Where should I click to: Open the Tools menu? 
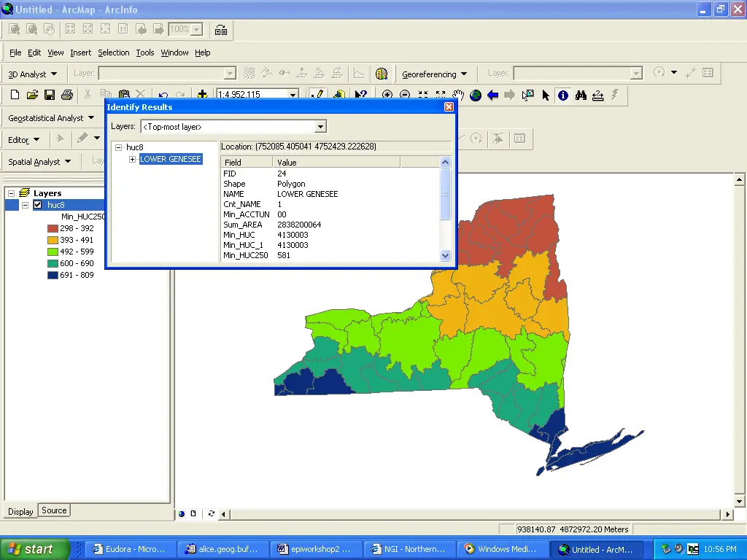coord(145,52)
